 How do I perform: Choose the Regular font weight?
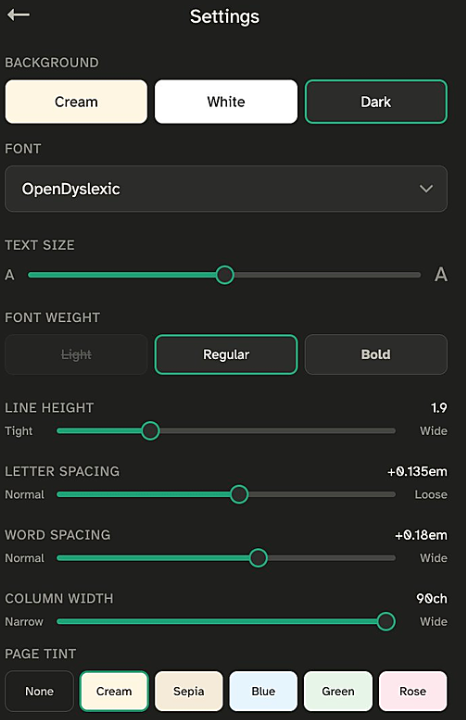226,354
